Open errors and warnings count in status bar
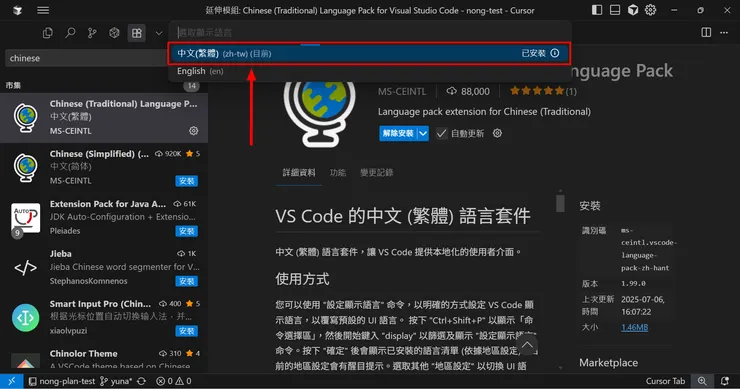Viewport: 740px width, 389px height. pyautogui.click(x=174, y=381)
